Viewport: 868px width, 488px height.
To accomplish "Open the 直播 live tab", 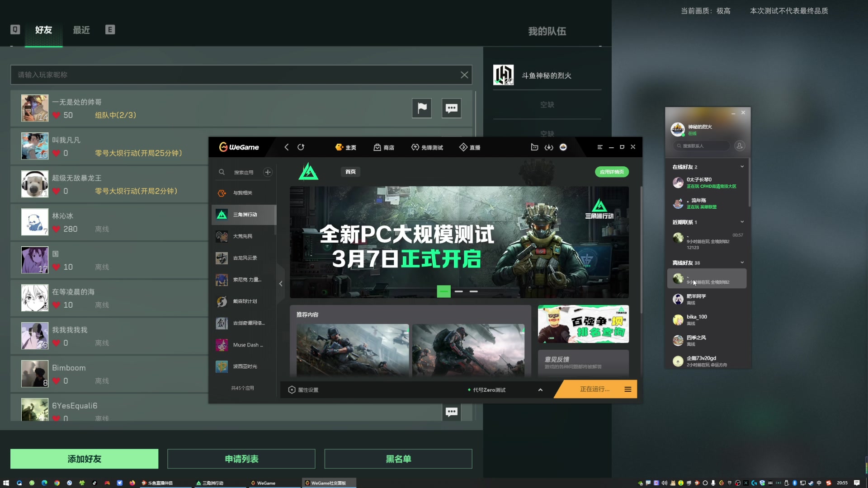I will click(x=470, y=147).
